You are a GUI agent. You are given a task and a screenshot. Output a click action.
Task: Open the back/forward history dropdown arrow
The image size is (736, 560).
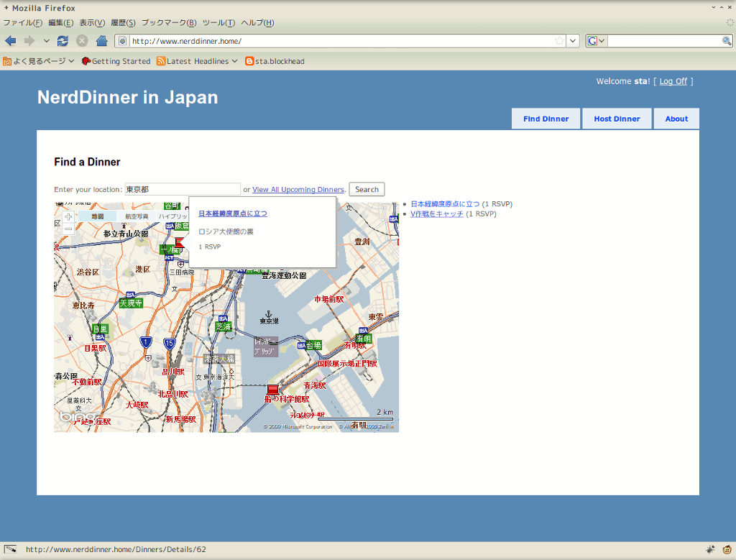[47, 41]
